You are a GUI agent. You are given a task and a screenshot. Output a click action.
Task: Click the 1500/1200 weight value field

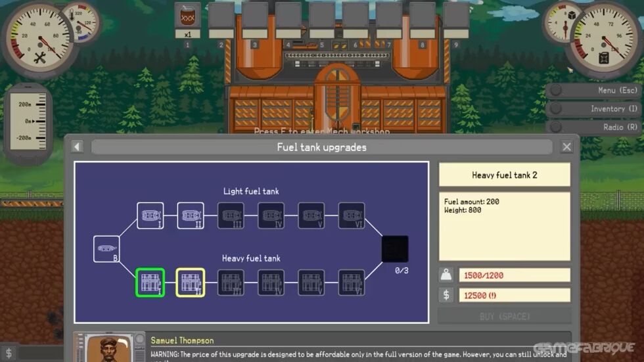point(515,275)
